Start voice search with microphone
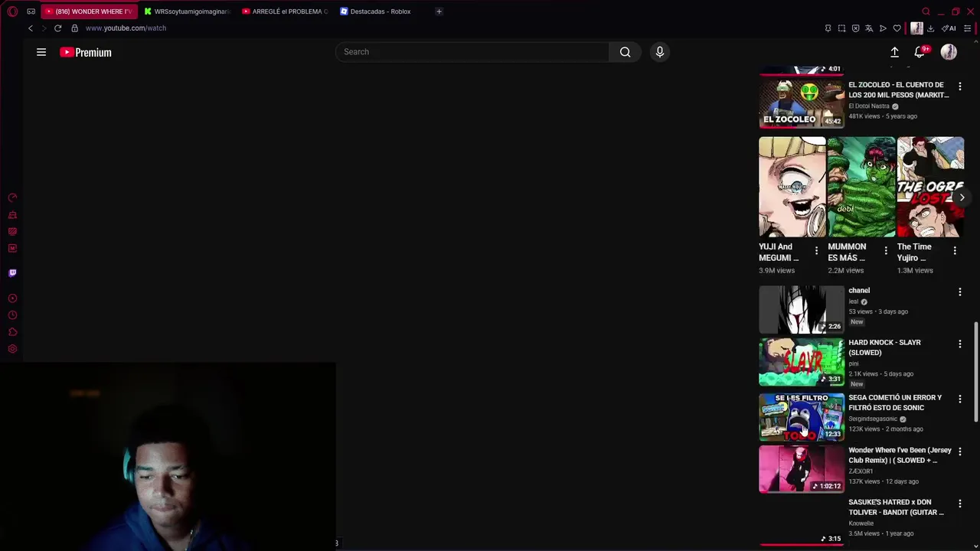 659,52
